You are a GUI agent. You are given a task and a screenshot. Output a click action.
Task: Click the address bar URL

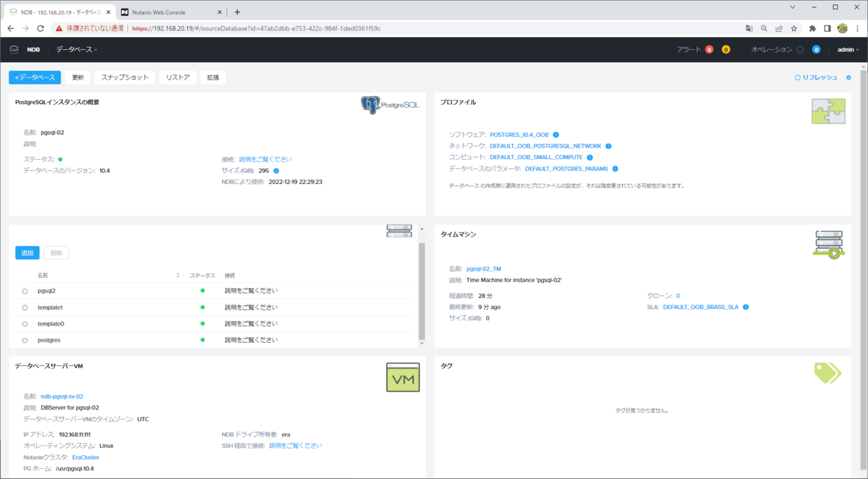pyautogui.click(x=256, y=28)
